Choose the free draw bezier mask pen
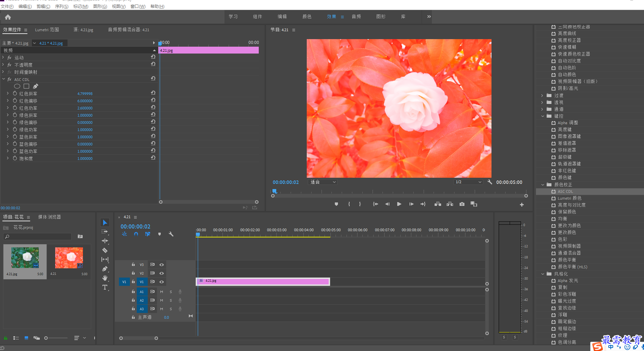 (x=36, y=86)
